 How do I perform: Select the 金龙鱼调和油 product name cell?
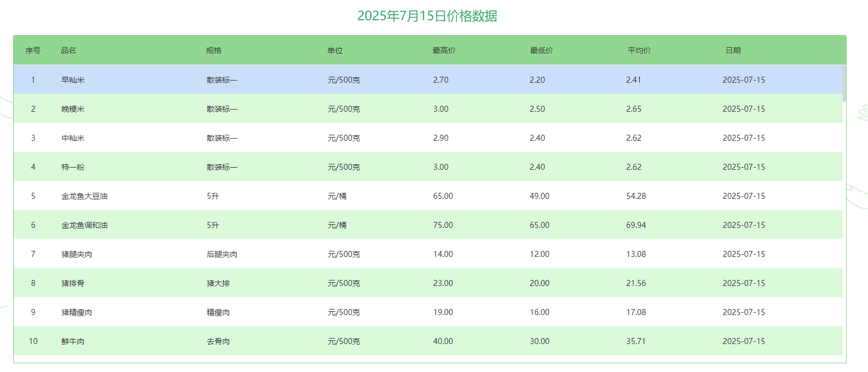point(84,225)
